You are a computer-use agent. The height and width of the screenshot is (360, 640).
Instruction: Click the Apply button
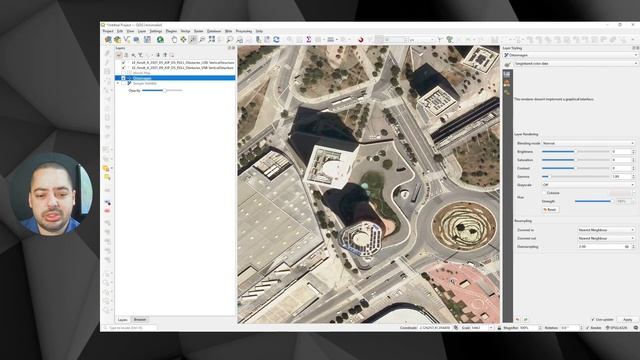627,320
